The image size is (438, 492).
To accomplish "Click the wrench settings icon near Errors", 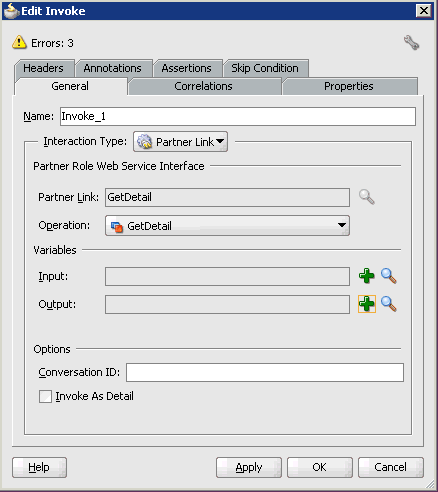I will (411, 43).
